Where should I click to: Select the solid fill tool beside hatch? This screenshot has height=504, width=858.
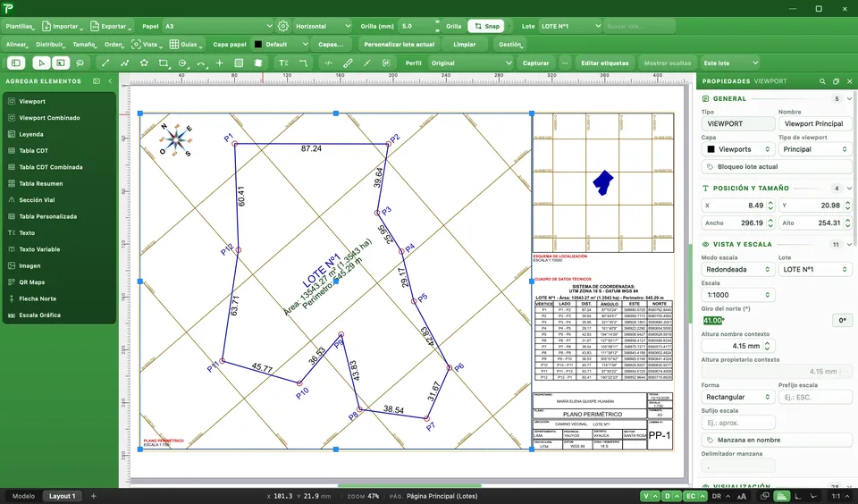257,63
